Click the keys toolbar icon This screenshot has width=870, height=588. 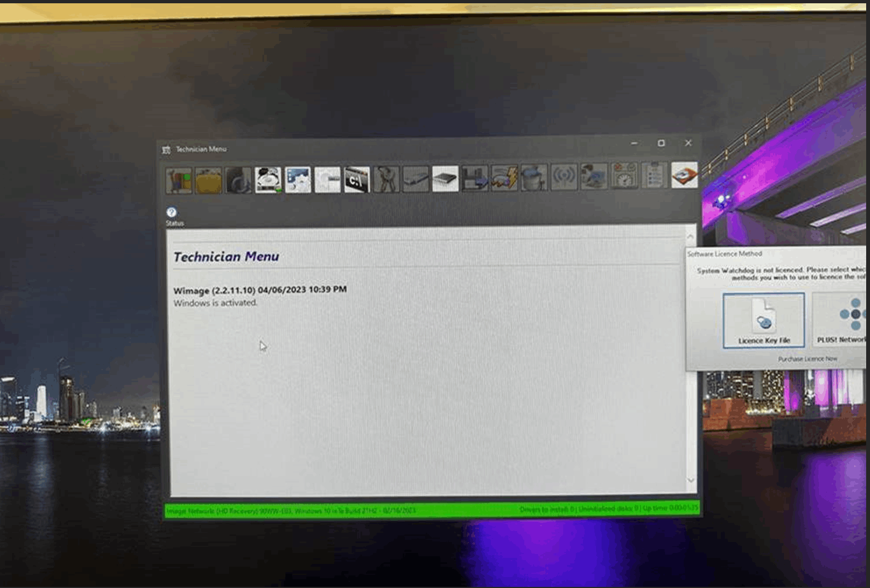[x=386, y=180]
